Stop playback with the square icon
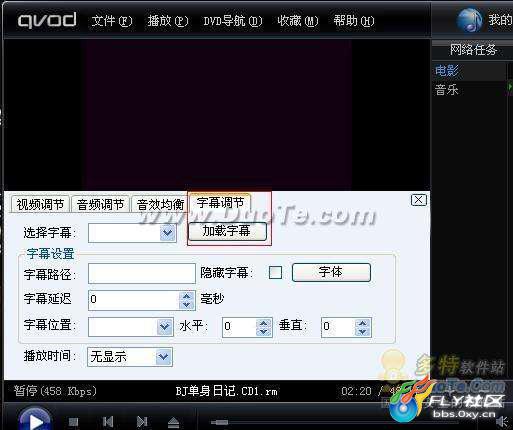The width and height of the screenshot is (513, 430). coord(73,422)
